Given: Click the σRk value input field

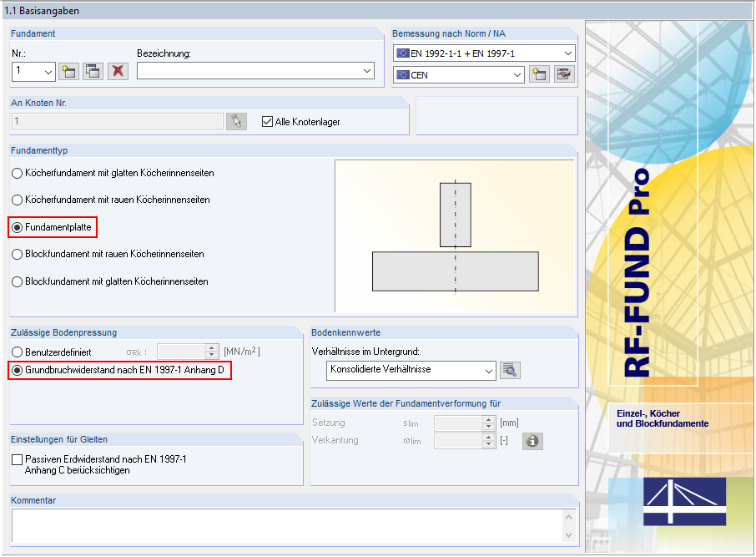Looking at the screenshot, I should [x=182, y=352].
